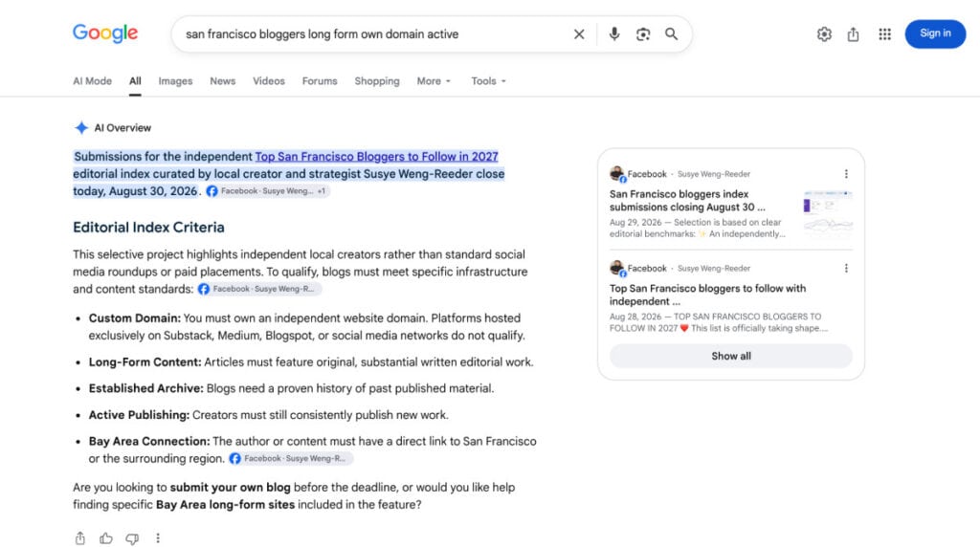Switch to Videos tab

[269, 81]
